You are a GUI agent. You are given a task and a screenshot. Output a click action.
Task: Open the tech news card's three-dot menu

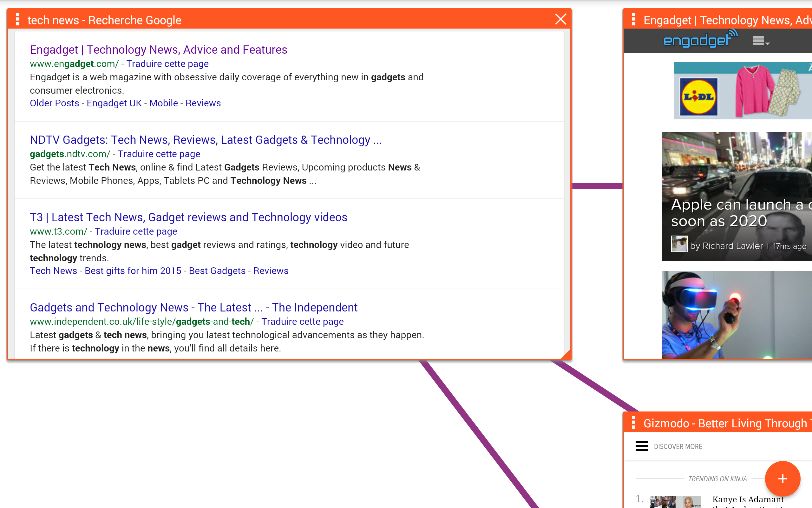(x=18, y=20)
